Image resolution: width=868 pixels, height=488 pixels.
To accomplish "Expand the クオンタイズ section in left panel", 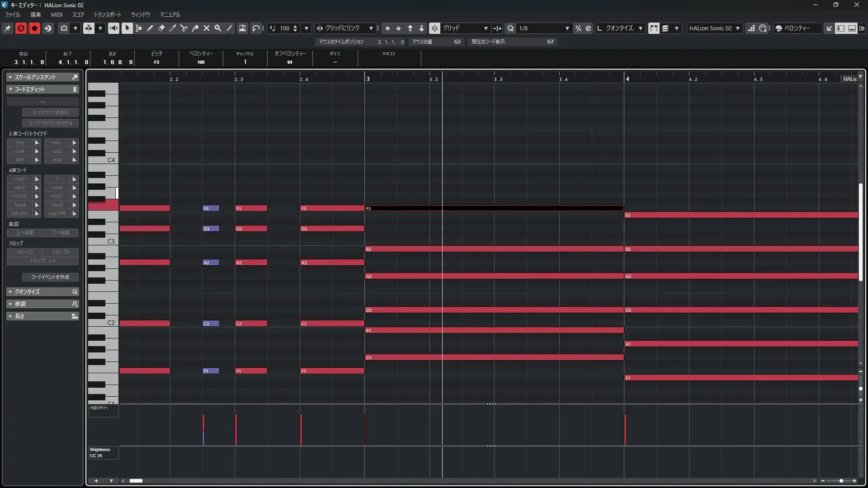I will (27, 291).
